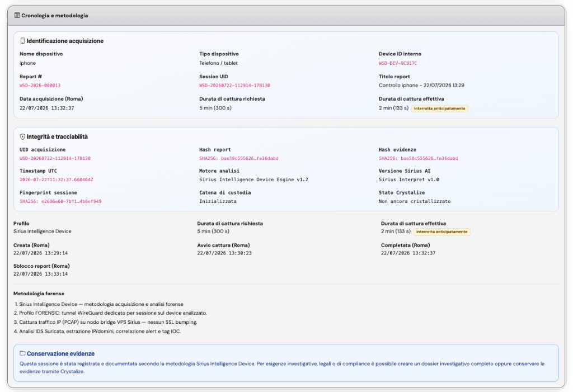
Task: Select the Timestamp UTC value 2026-07-22T11:32:37.660464Z
Action: [x=57, y=180]
